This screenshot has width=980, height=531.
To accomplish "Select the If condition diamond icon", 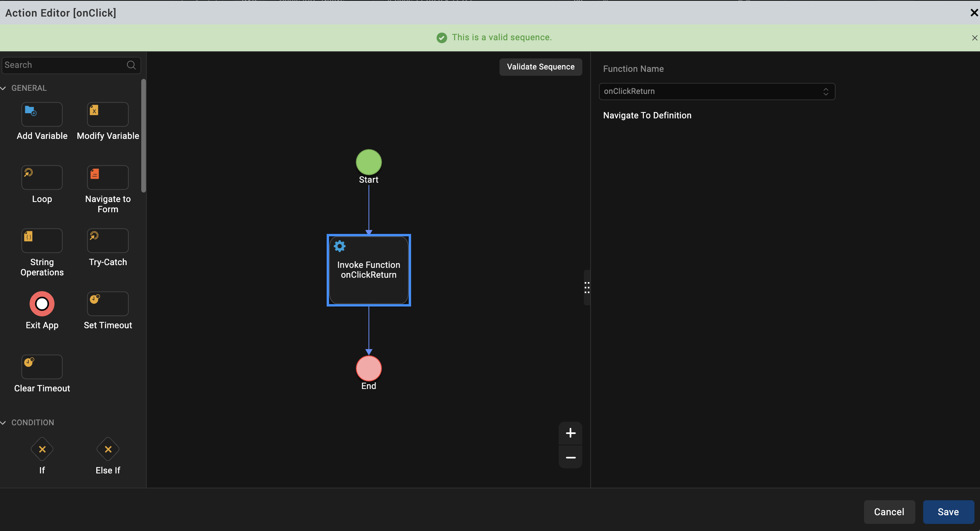I will point(42,449).
